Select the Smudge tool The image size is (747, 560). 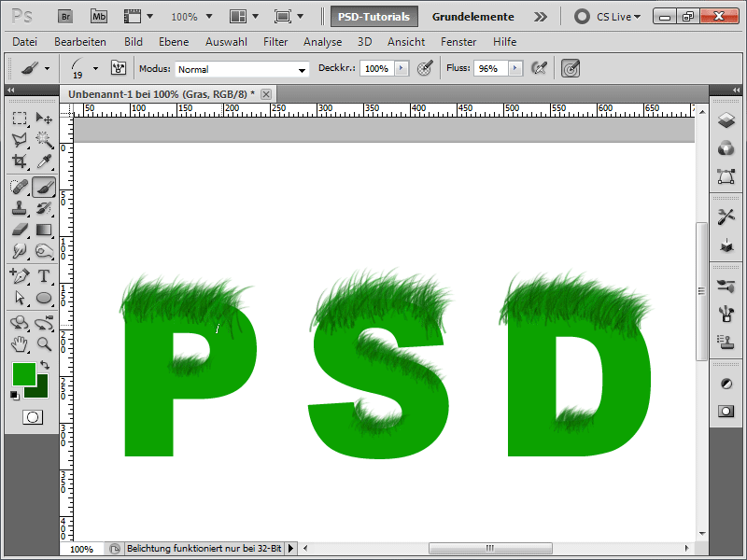[20, 251]
